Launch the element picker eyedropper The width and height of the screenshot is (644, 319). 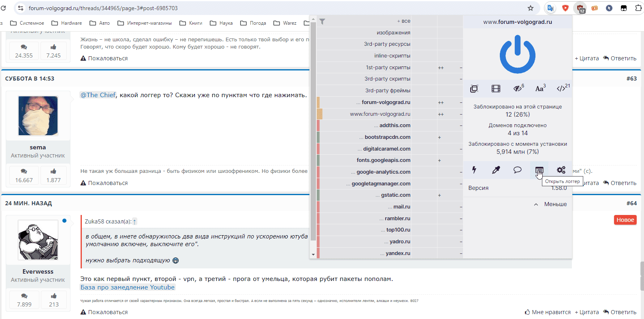(x=496, y=170)
